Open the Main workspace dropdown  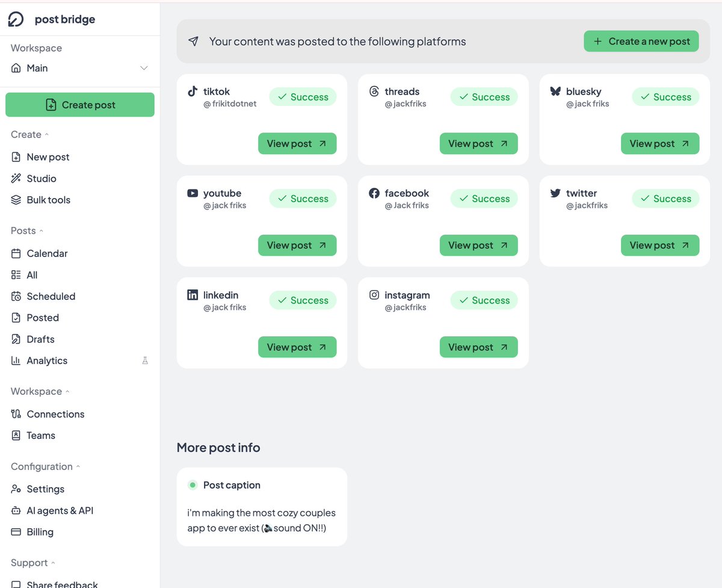click(79, 68)
